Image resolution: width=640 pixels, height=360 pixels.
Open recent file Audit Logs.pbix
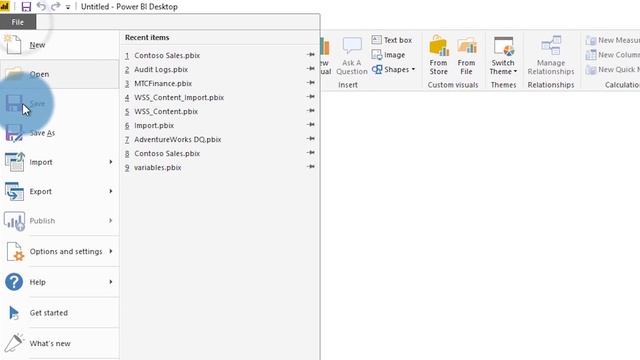click(x=161, y=69)
